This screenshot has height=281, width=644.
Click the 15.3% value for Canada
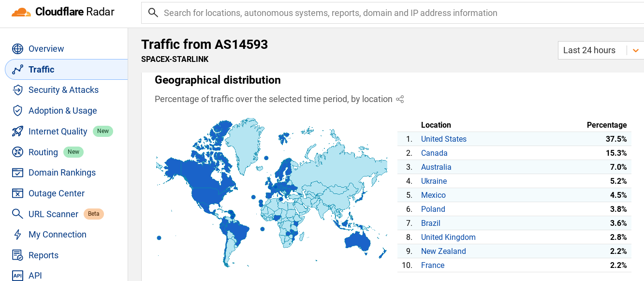click(x=616, y=153)
